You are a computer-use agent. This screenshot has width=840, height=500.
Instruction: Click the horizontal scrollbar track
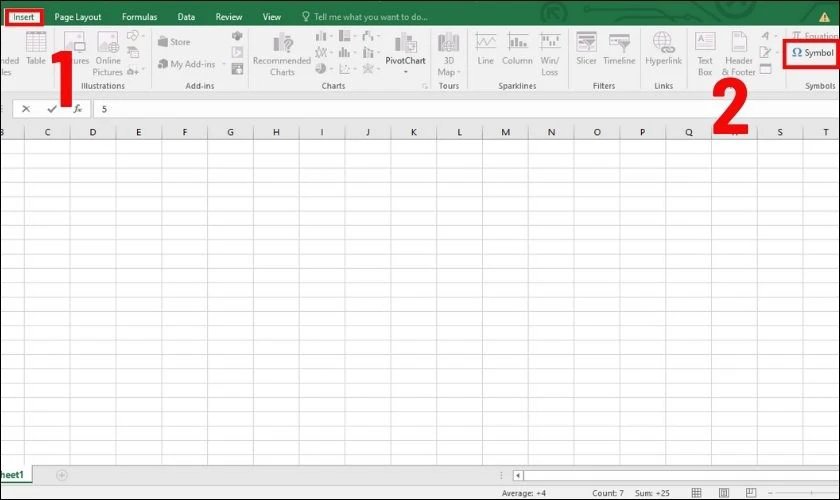pyautogui.click(x=681, y=475)
